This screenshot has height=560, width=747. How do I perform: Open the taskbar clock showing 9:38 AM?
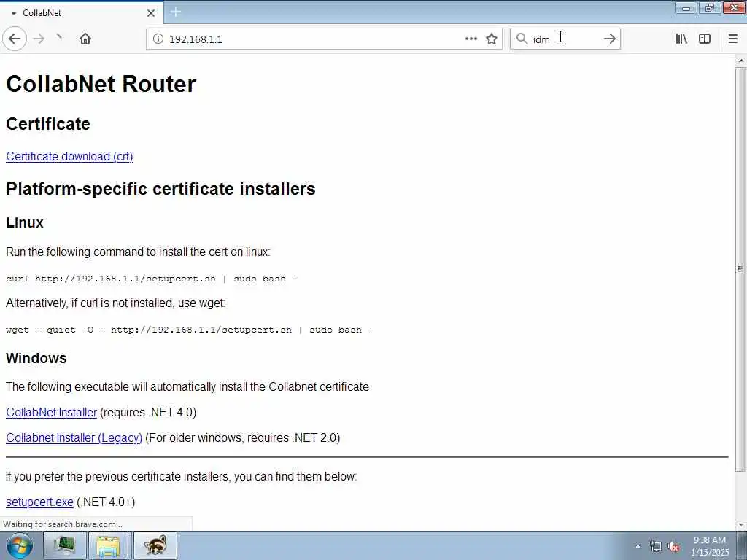(710, 545)
